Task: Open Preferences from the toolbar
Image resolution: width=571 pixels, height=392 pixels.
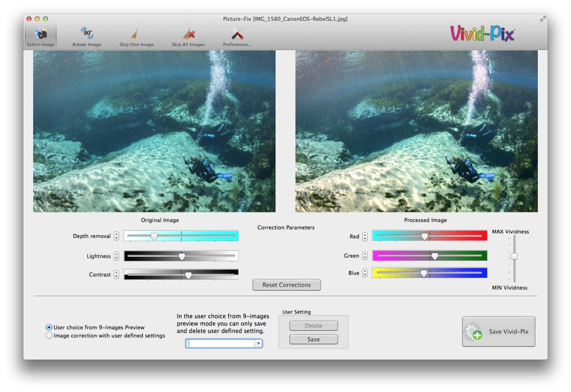Action: click(238, 34)
